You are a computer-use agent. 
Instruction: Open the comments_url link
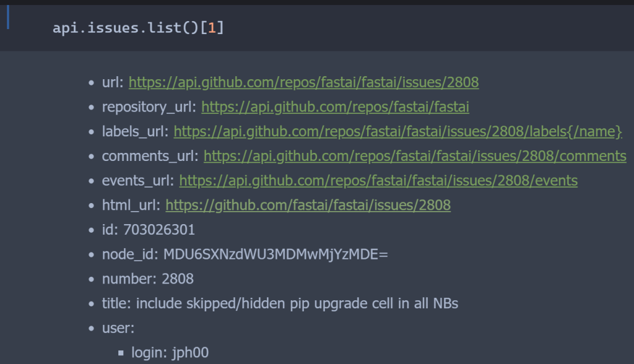tap(415, 156)
